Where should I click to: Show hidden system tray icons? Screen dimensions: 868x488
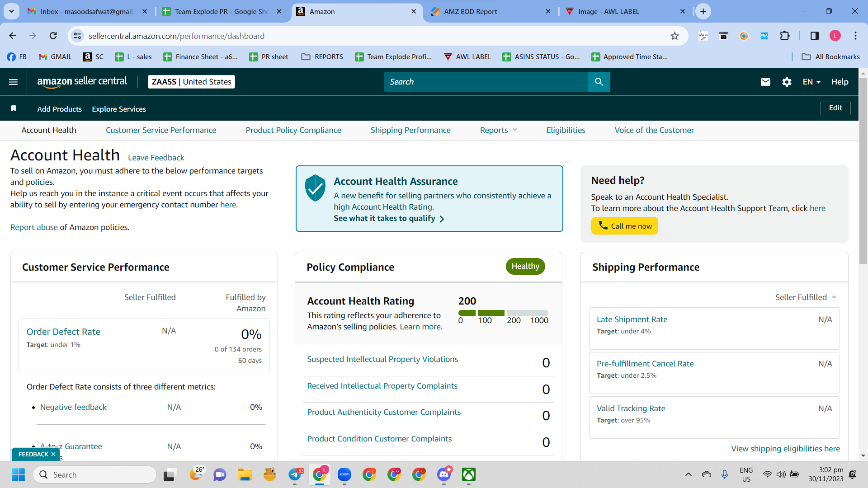(688, 474)
